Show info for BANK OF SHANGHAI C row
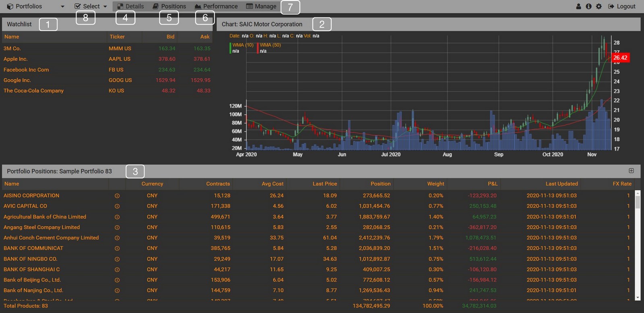This screenshot has width=644, height=313. coord(117,269)
